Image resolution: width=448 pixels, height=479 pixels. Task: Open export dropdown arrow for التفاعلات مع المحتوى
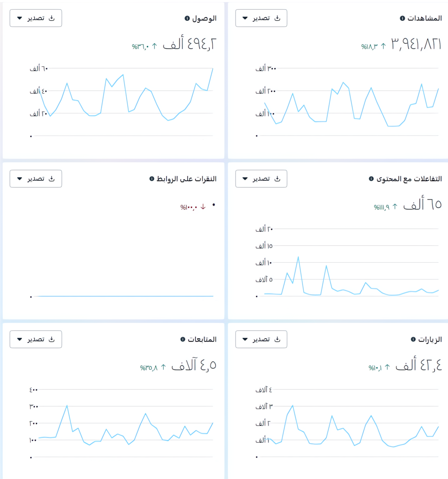(245, 179)
